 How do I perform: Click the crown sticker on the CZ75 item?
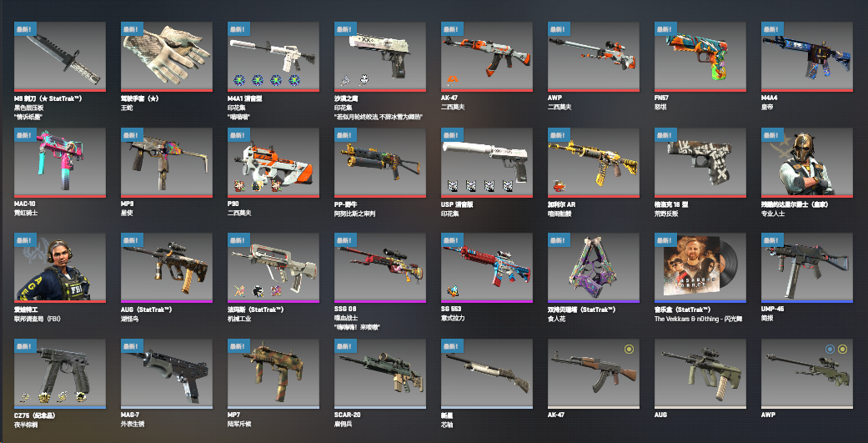click(43, 396)
